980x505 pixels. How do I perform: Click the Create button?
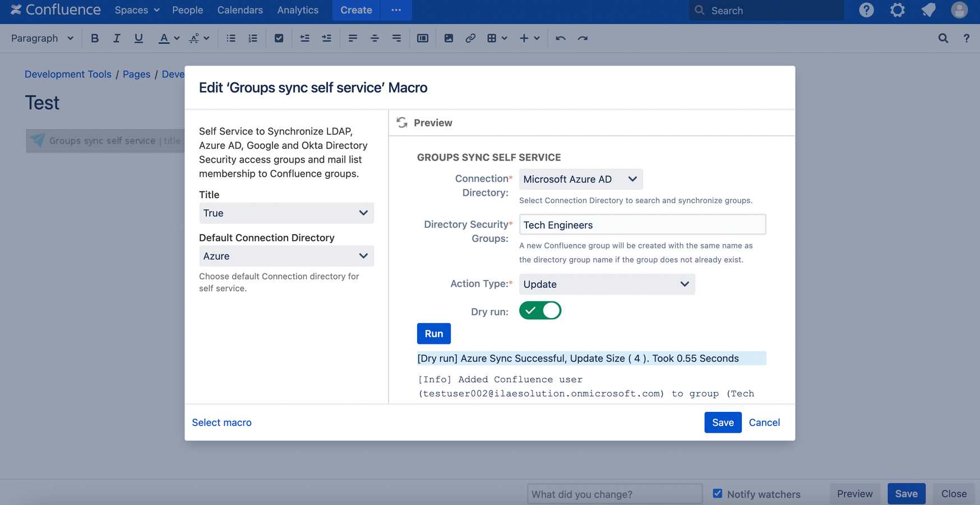[356, 10]
